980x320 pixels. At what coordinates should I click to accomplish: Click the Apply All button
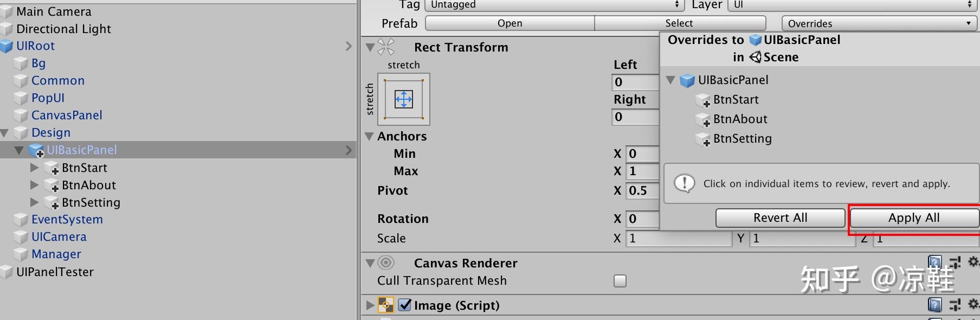pos(914,217)
